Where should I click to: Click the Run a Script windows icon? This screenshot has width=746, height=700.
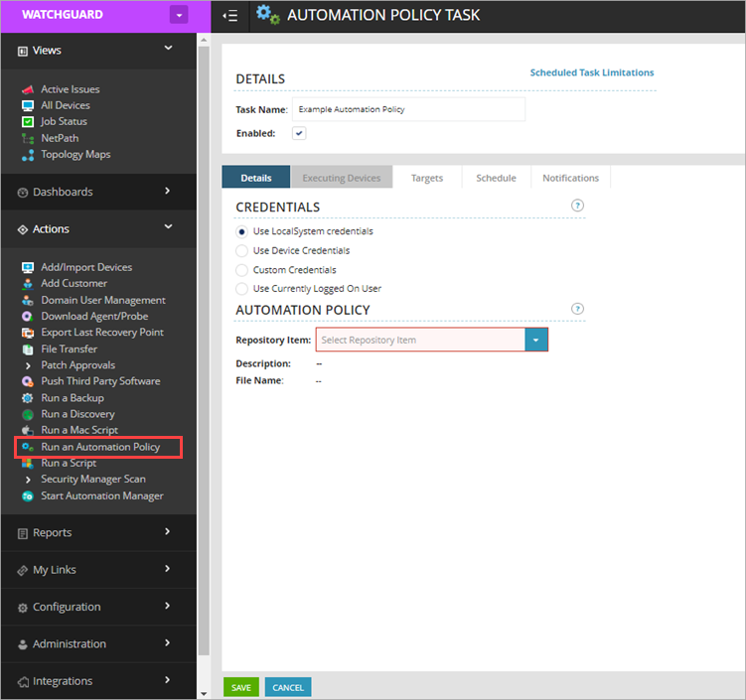coord(28,463)
